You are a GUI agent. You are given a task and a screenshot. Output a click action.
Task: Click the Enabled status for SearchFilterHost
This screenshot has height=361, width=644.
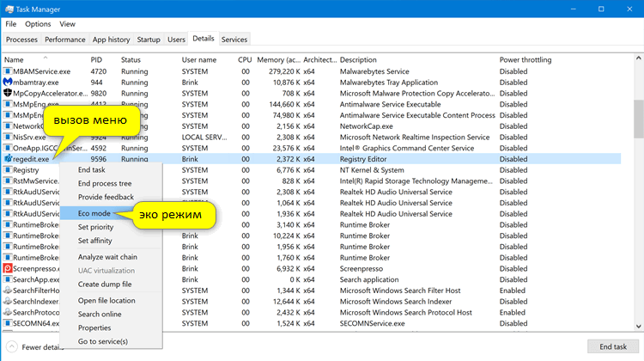point(512,291)
